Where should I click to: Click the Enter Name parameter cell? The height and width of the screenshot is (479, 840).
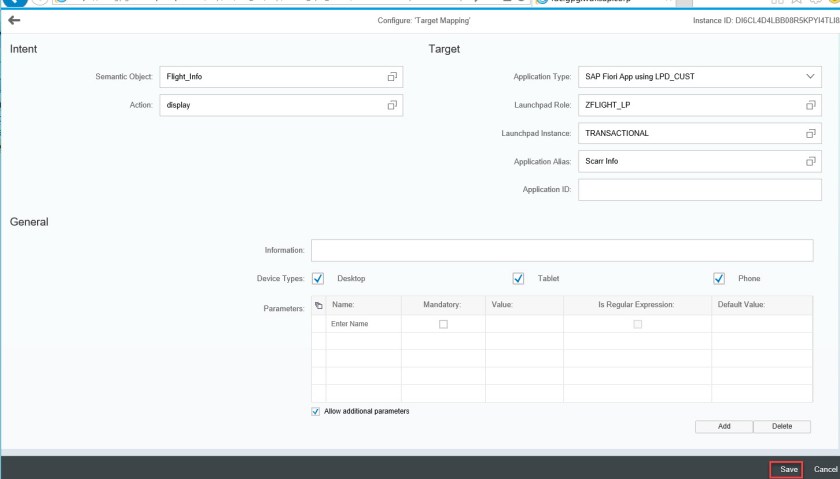coord(363,324)
